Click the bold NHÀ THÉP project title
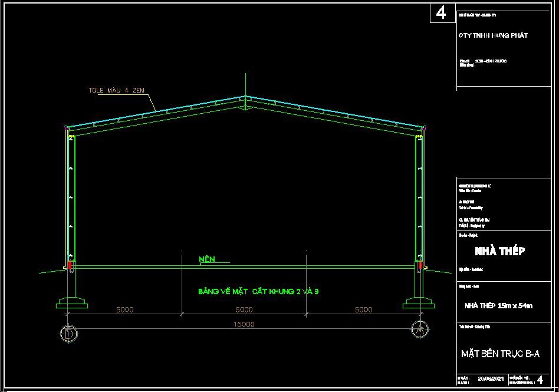The image size is (559, 392). [499, 251]
